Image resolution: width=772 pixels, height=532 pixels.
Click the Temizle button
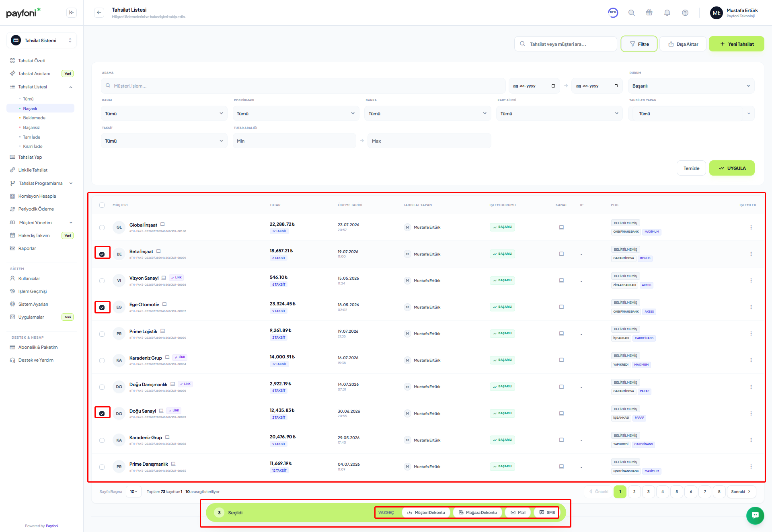point(691,168)
